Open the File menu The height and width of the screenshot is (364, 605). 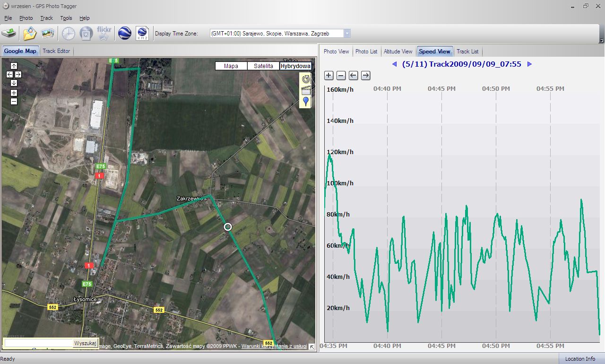8,18
